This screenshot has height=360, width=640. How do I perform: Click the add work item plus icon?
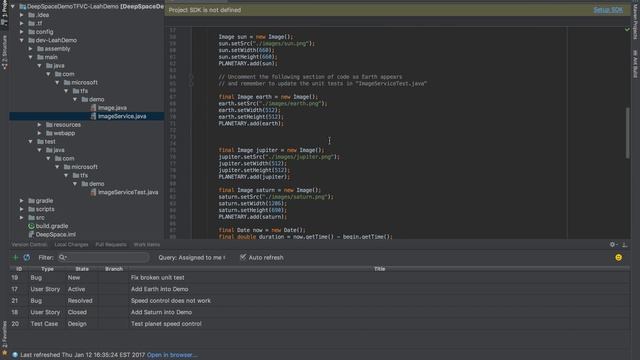click(x=16, y=258)
